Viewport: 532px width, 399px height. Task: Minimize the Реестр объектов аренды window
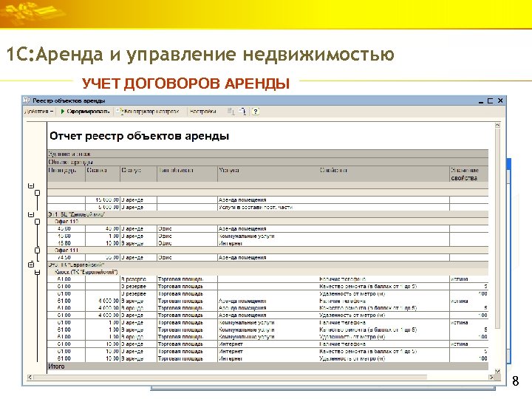point(481,101)
